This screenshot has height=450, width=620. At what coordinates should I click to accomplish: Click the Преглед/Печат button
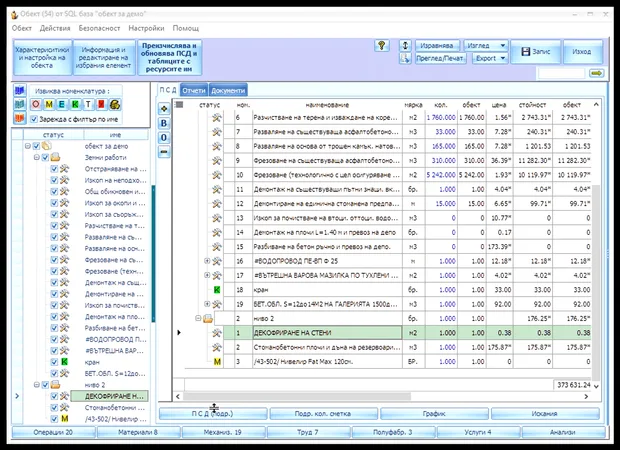440,59
